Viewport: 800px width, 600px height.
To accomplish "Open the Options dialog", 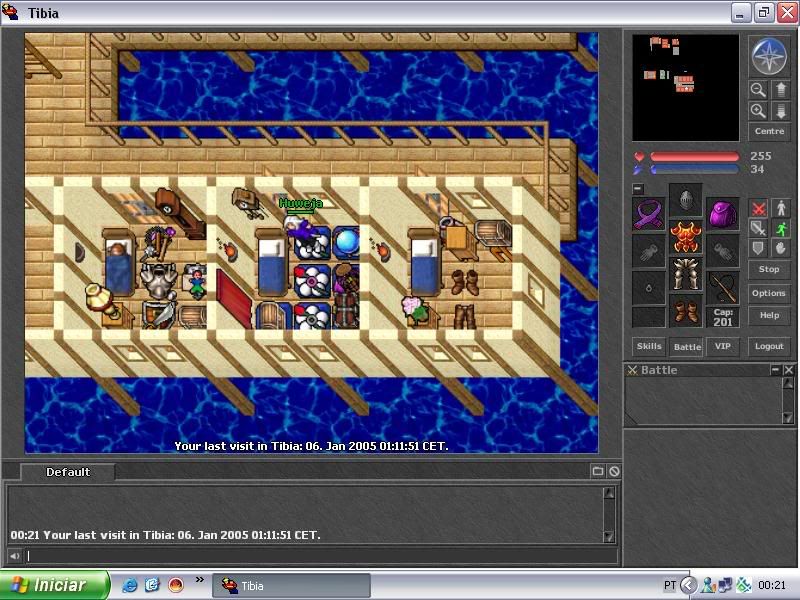I will click(x=769, y=293).
